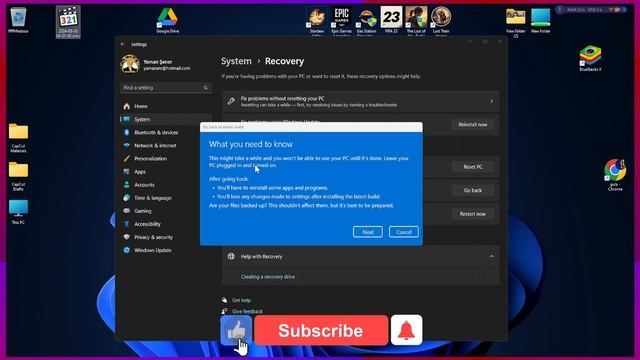Select the Epic Games Launcher desktop shortcut
Image resolution: width=640 pixels, height=360 pixels.
pos(341,21)
